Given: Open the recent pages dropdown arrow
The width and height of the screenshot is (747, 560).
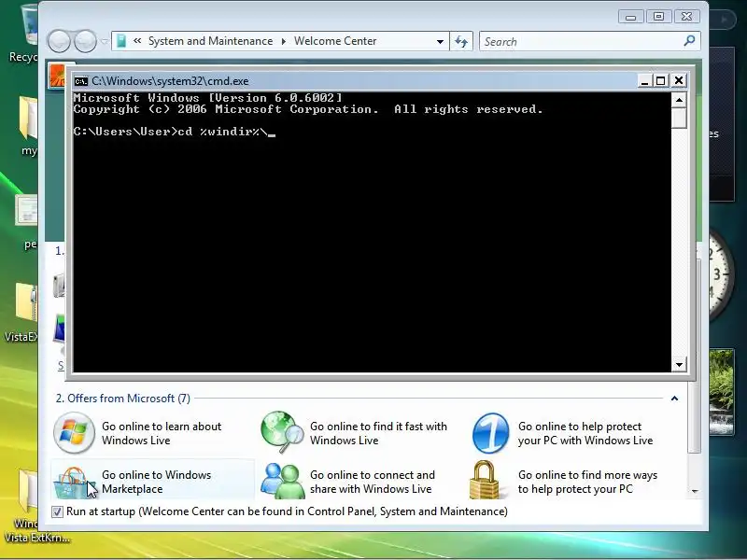Looking at the screenshot, I should [105, 41].
